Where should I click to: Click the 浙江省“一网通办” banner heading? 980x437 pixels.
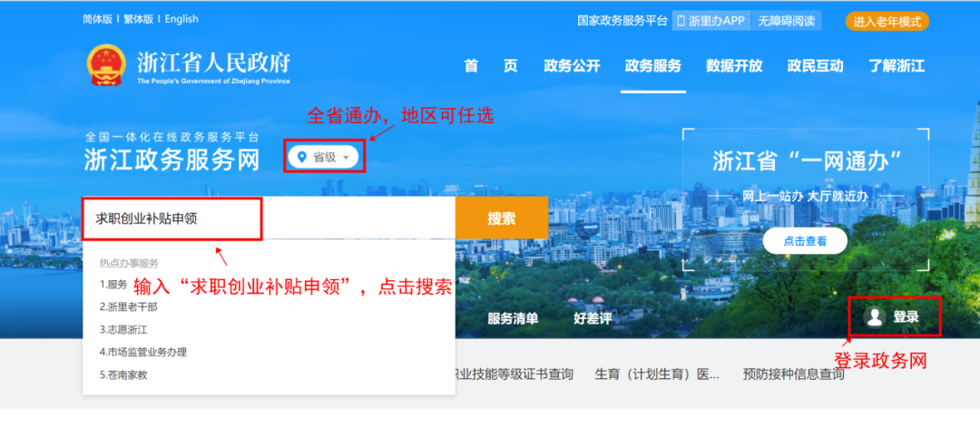coord(807,161)
